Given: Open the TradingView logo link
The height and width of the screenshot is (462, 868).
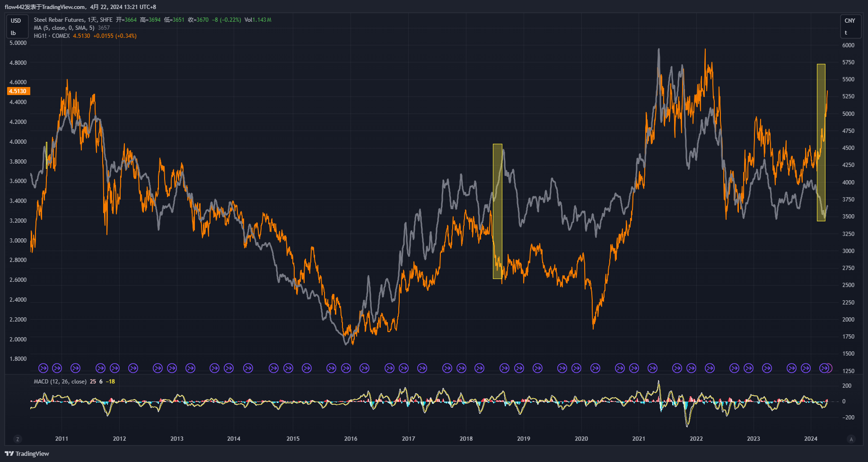Looking at the screenshot, I should [x=27, y=453].
